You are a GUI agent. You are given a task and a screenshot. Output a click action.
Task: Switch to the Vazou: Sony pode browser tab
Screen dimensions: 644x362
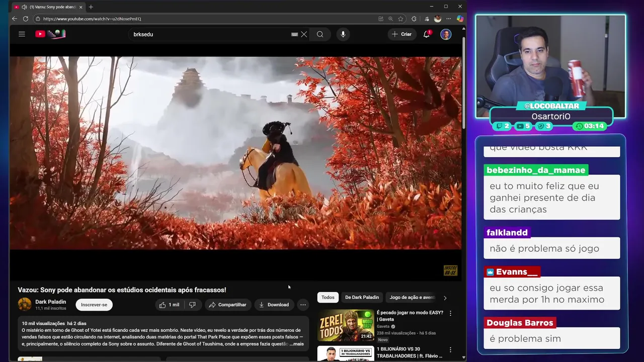click(x=48, y=7)
